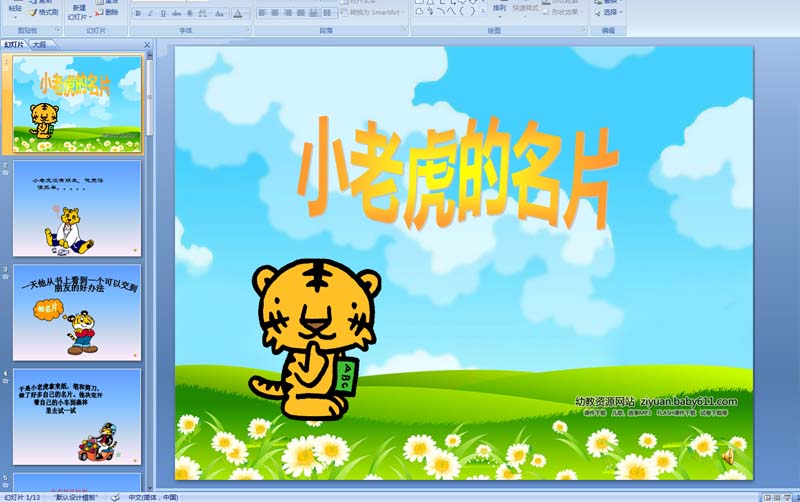This screenshot has width=800, height=502.
Task: Click the font color button (A icon)
Action: (x=238, y=14)
